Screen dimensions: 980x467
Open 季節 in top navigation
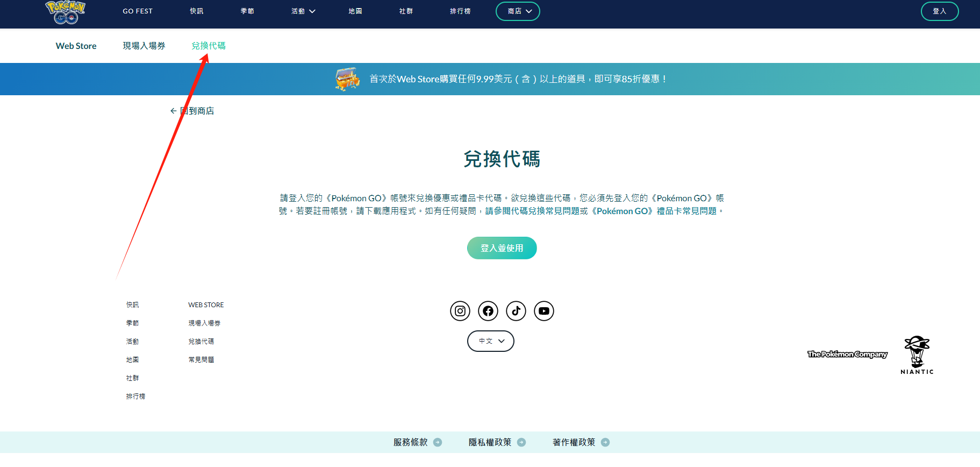[247, 11]
